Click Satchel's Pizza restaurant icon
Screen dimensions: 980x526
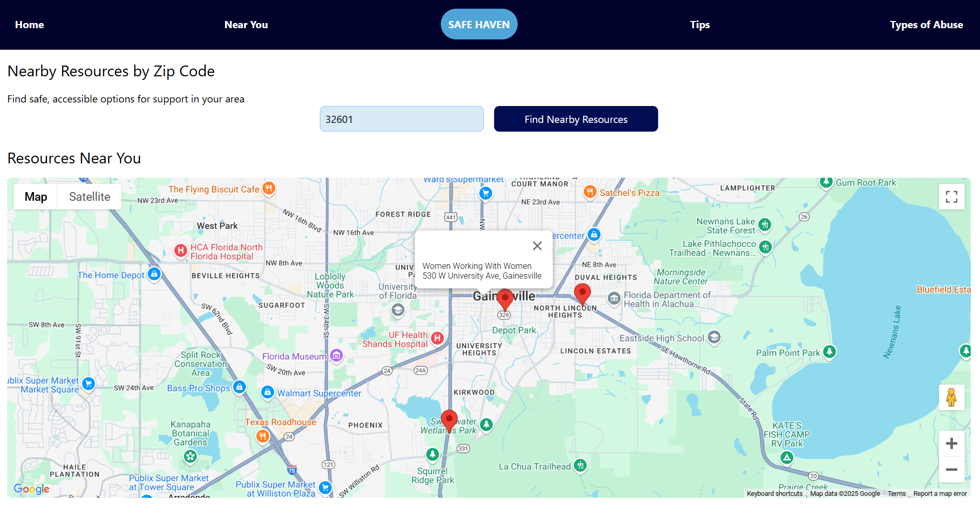(590, 192)
